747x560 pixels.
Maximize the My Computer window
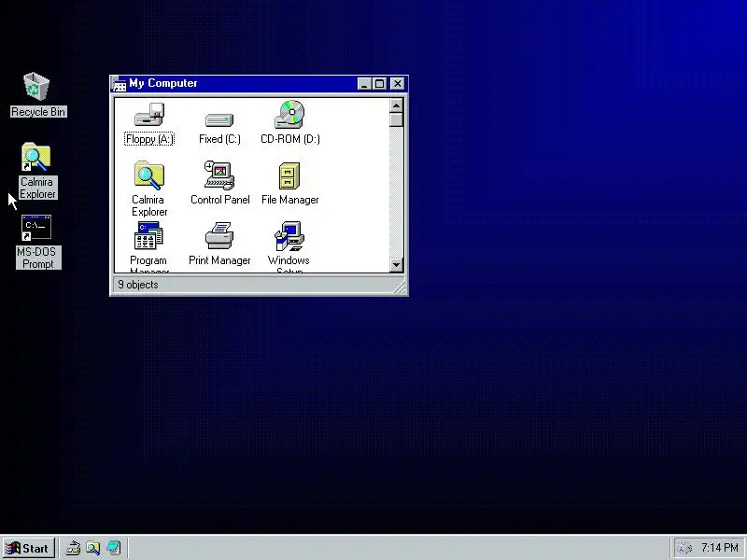[x=380, y=84]
